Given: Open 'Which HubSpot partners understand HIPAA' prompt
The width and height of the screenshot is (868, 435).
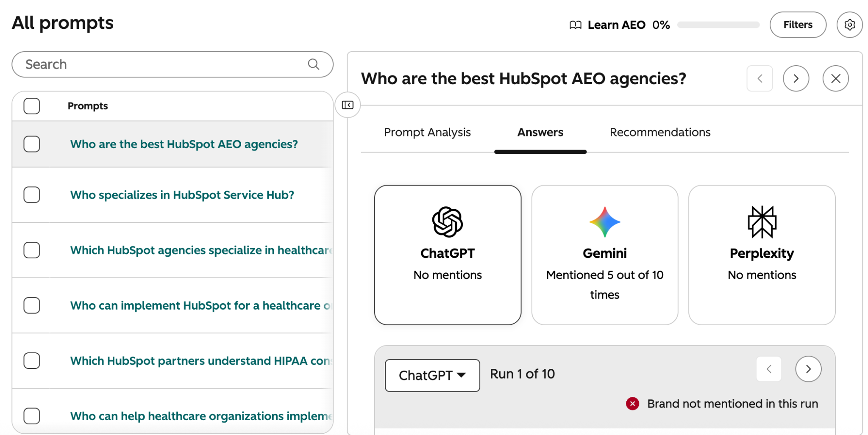Looking at the screenshot, I should [x=201, y=360].
